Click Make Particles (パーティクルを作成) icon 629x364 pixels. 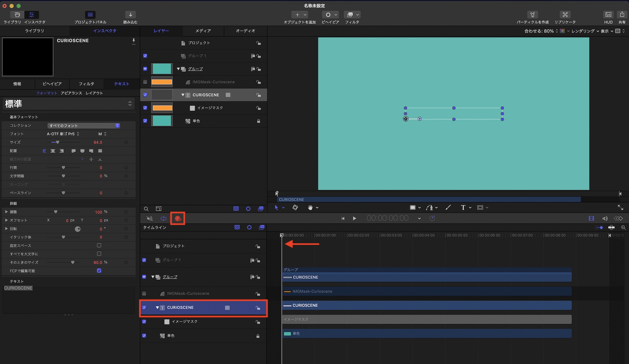(532, 15)
